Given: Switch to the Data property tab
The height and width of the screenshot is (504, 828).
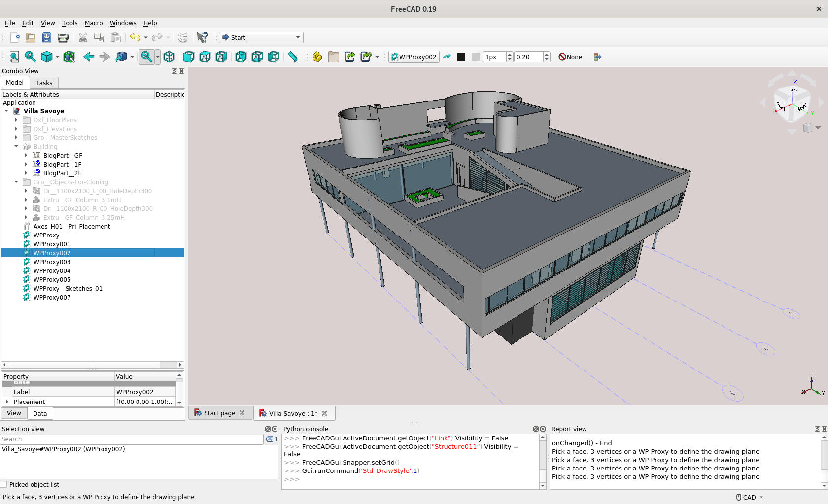Looking at the screenshot, I should 40,413.
